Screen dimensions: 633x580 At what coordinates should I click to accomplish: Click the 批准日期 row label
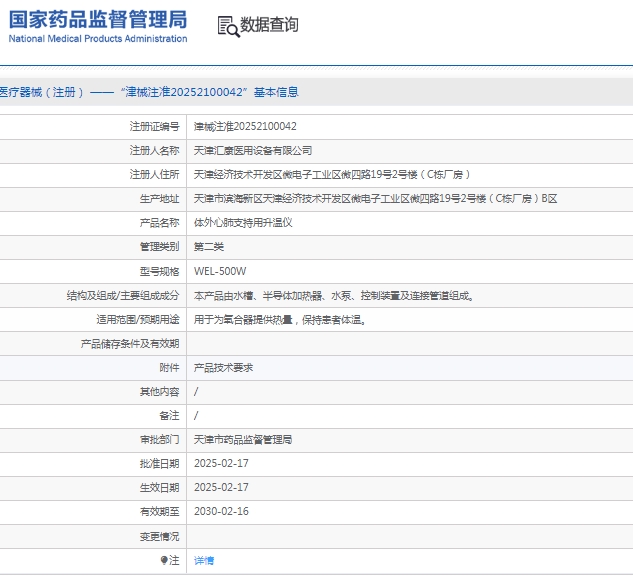coord(159,463)
